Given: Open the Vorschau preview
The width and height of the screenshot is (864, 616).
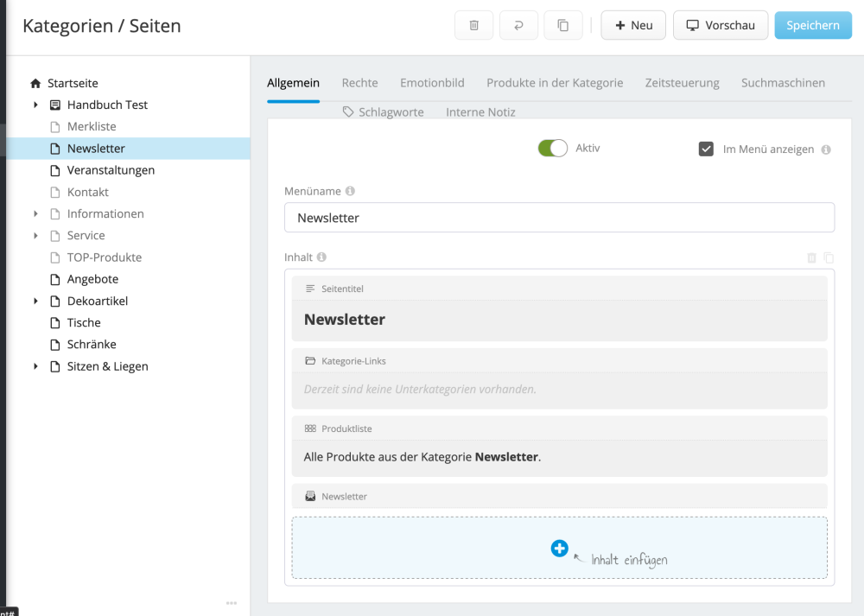Looking at the screenshot, I should click(x=721, y=25).
